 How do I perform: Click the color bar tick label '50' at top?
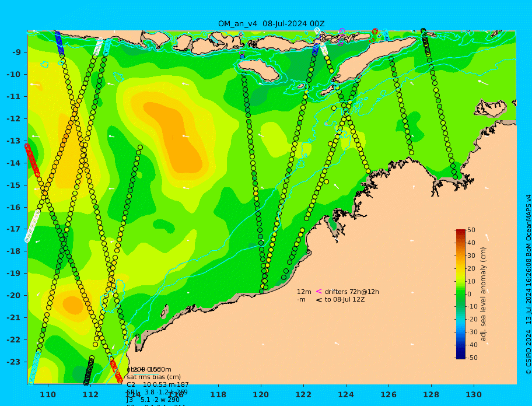(471, 230)
